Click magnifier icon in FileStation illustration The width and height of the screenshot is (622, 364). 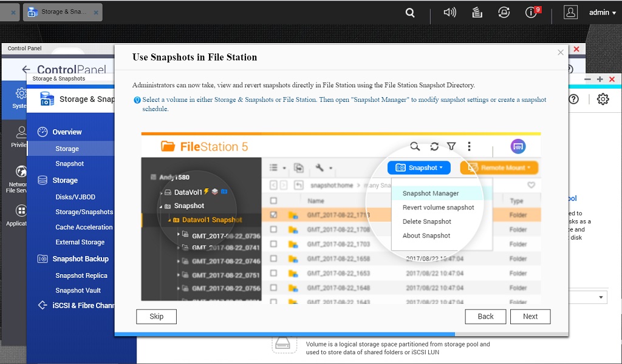pyautogui.click(x=415, y=147)
